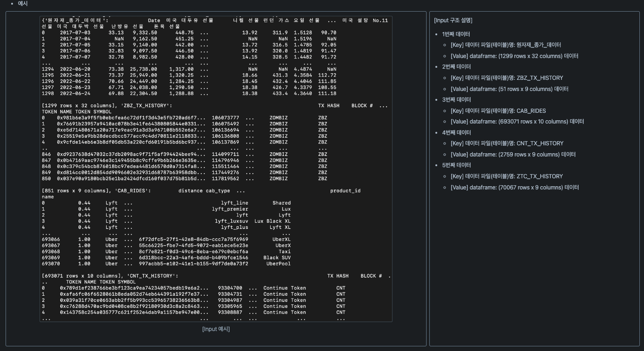Viewport: 644px width, 351px height.
Task: Select the '원자재_종가_데이터' key line
Action: 505,45
